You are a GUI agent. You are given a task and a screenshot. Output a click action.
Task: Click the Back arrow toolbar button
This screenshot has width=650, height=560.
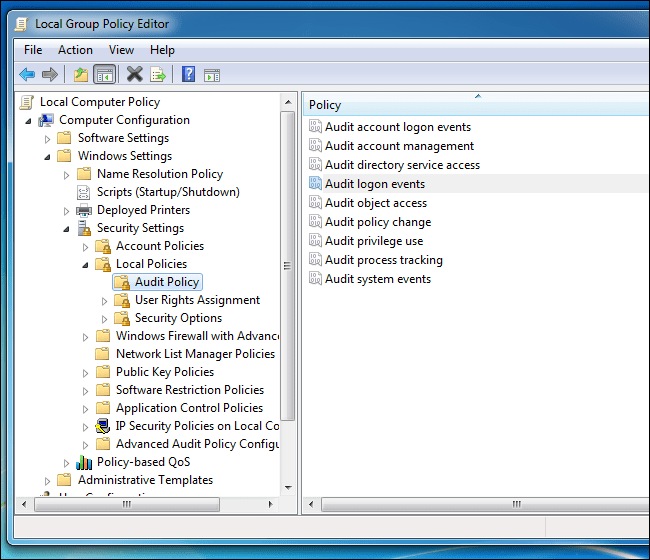tap(27, 74)
